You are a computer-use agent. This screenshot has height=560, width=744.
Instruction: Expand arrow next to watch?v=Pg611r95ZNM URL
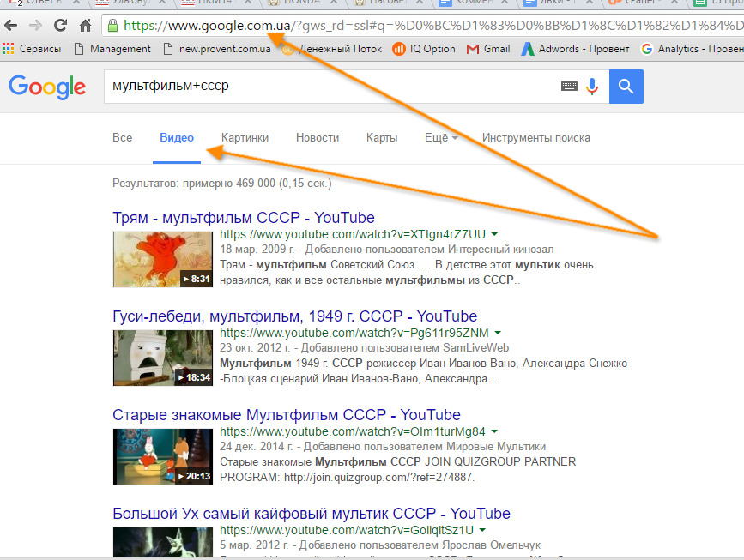tap(497, 333)
